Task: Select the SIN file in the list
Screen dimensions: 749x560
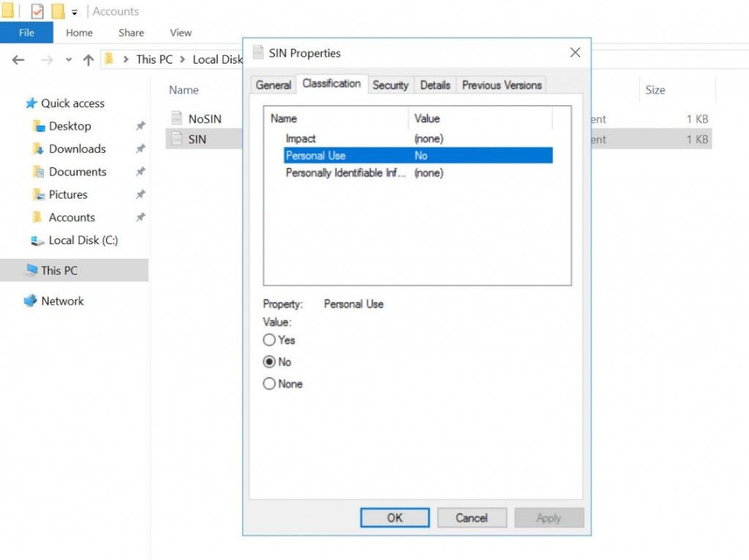Action: coord(197,140)
